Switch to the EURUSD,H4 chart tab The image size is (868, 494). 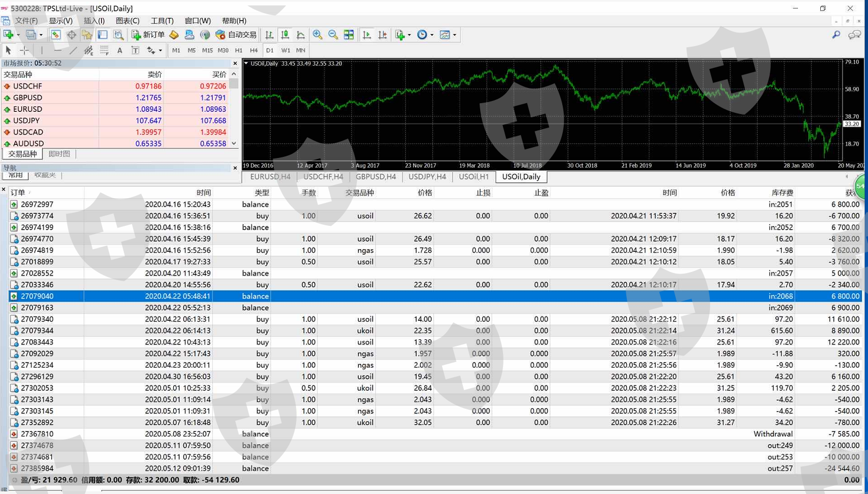click(x=270, y=177)
